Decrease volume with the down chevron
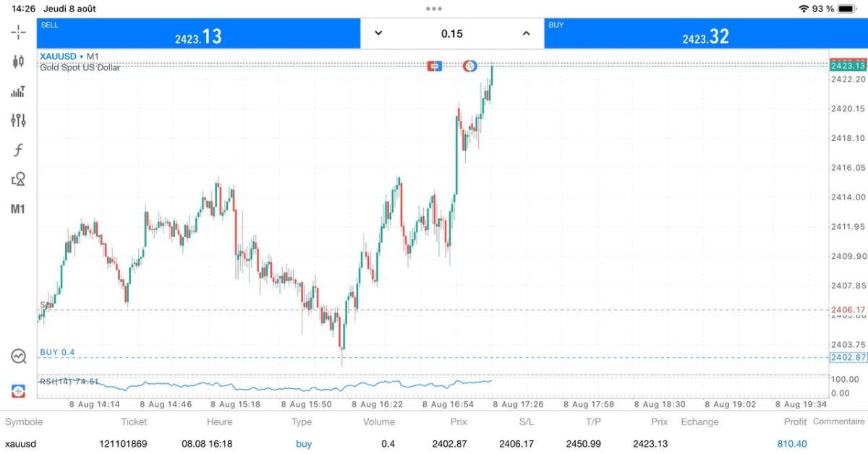Viewport: 868px width, 454px height. (378, 33)
